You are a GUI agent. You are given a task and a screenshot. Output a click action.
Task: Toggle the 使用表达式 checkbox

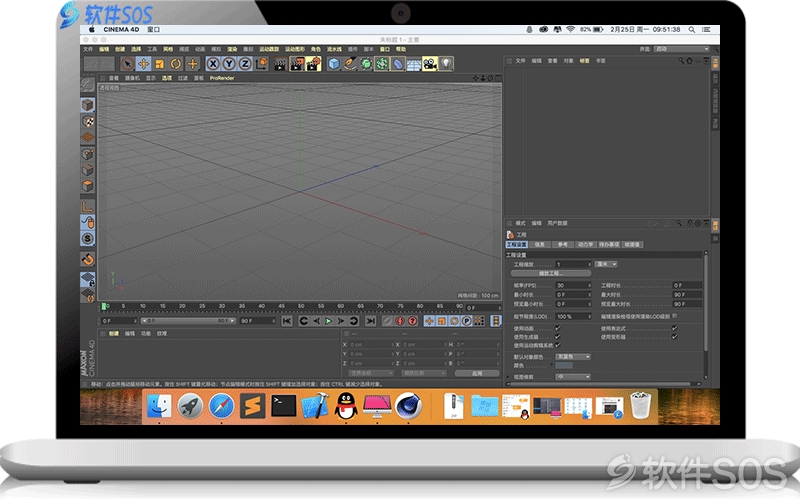tap(674, 328)
